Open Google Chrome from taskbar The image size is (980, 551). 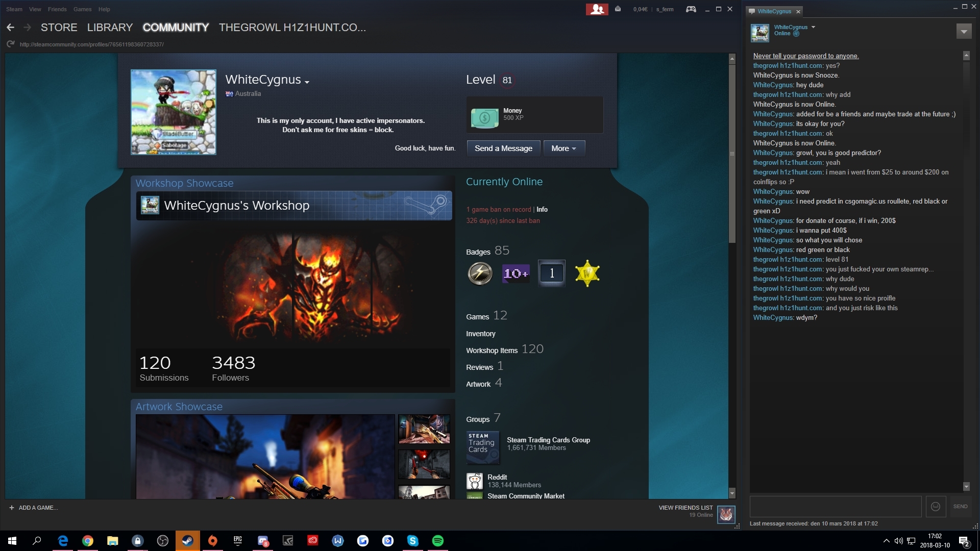[88, 541]
